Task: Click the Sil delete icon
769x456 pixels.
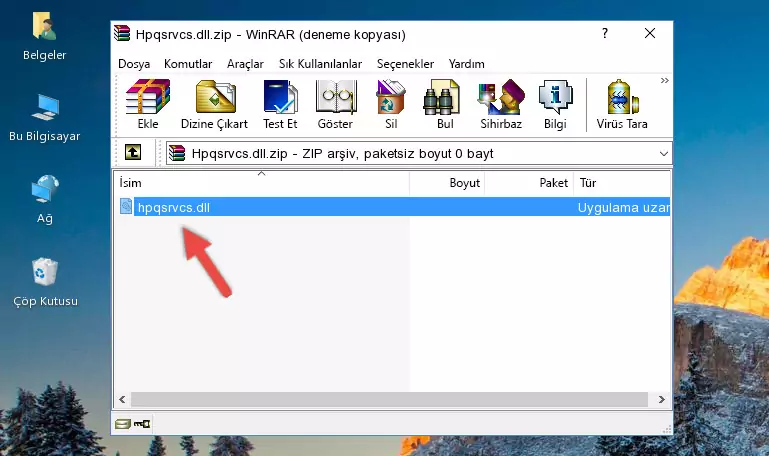Action: (x=391, y=104)
